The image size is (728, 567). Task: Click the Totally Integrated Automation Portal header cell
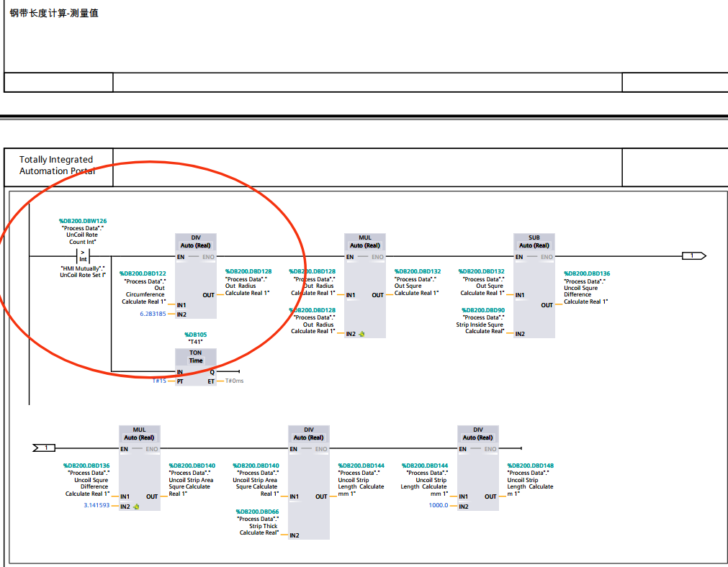tap(58, 167)
